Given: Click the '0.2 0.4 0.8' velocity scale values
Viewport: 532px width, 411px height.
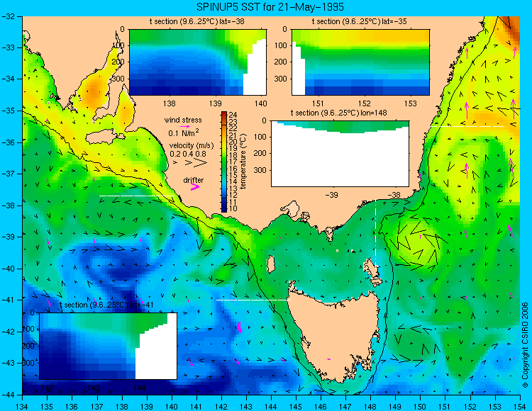Looking at the screenshot, I should click(188, 154).
